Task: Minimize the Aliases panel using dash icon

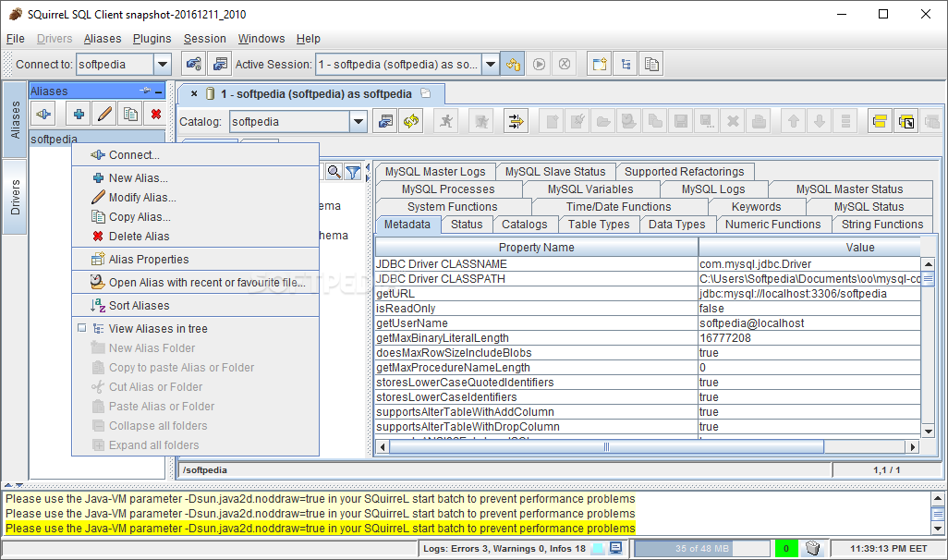Action: coord(158,91)
